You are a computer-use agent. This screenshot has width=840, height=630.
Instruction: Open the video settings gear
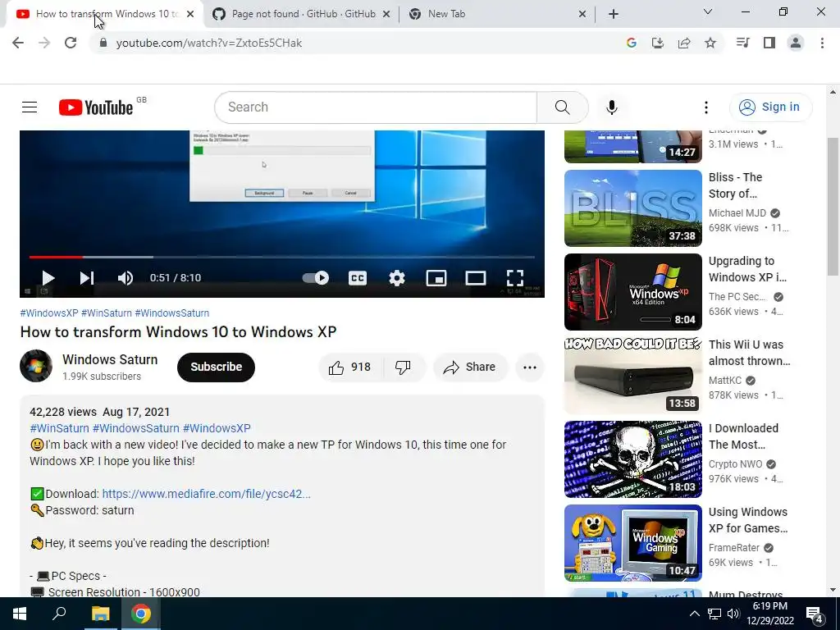396,278
